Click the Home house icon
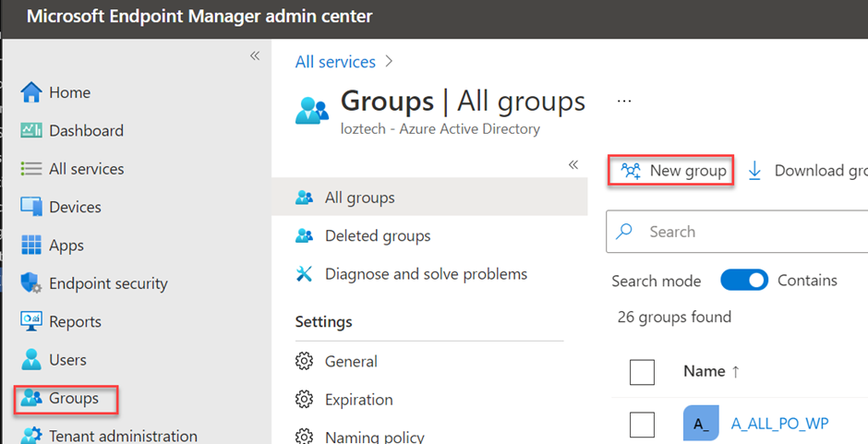The width and height of the screenshot is (868, 444). point(31,92)
